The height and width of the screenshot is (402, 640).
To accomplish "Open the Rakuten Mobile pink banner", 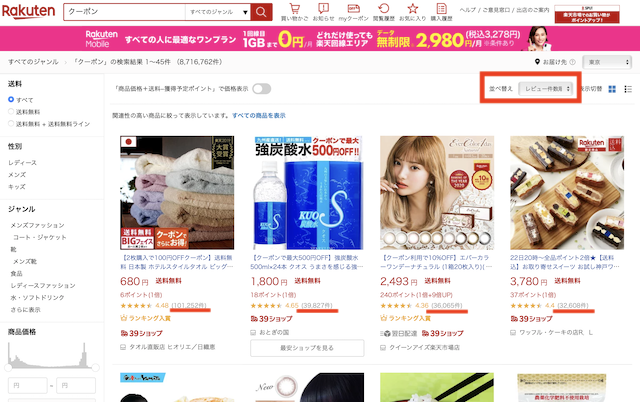I will (x=320, y=39).
